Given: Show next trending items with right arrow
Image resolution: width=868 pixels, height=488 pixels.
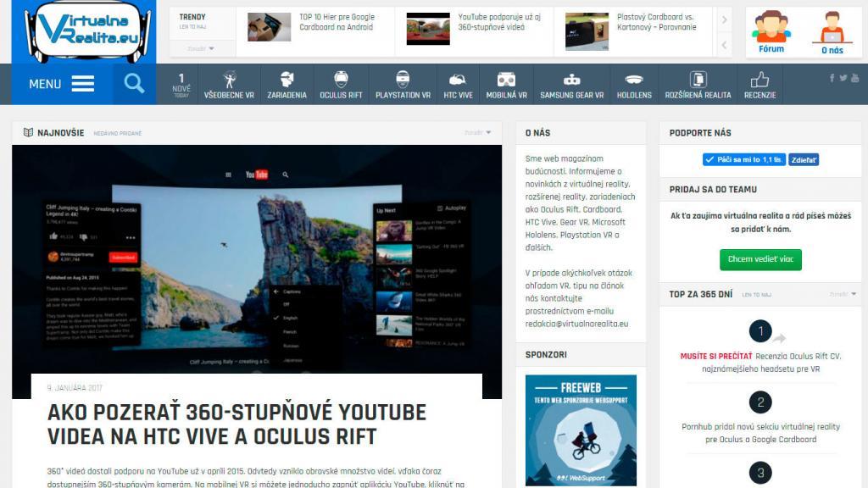Looking at the screenshot, I should pos(724,20).
